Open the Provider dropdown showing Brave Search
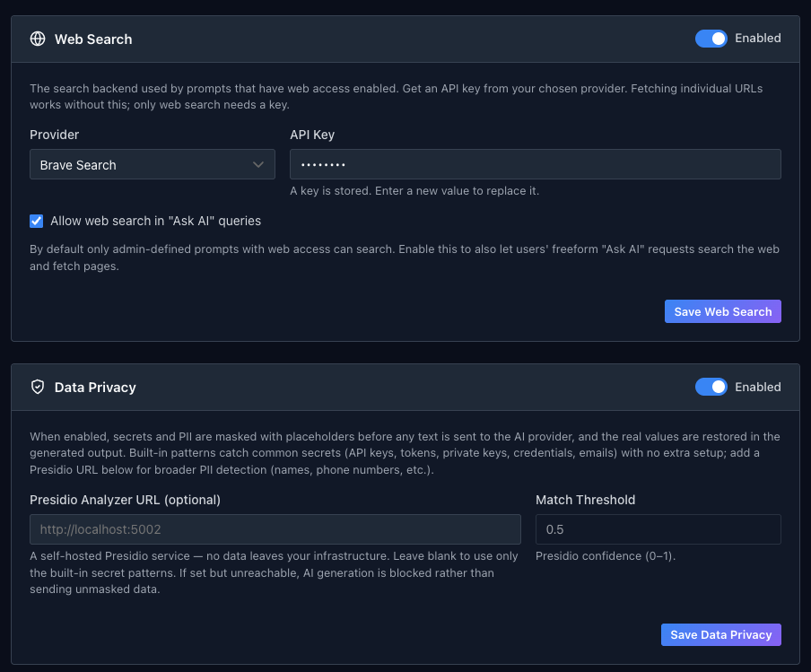Screen dimensions: 811x672 pyautogui.click(x=153, y=164)
